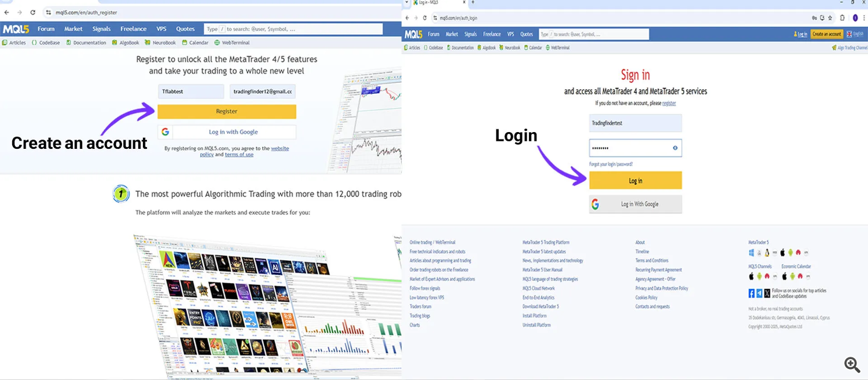Click the register page search box

pos(293,29)
